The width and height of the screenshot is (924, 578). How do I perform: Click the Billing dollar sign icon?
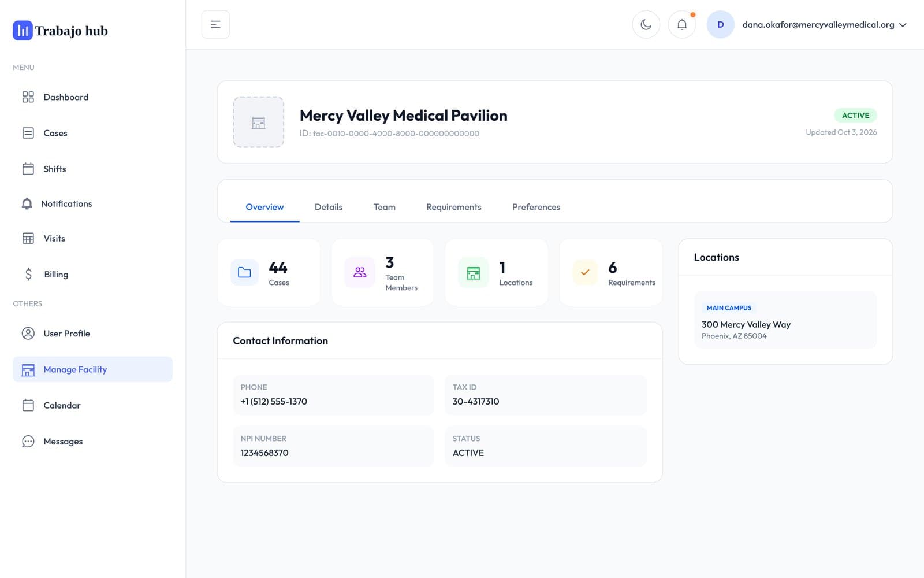28,274
